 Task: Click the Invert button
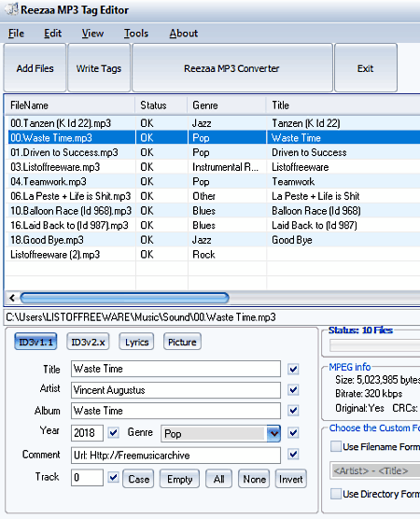[290, 479]
